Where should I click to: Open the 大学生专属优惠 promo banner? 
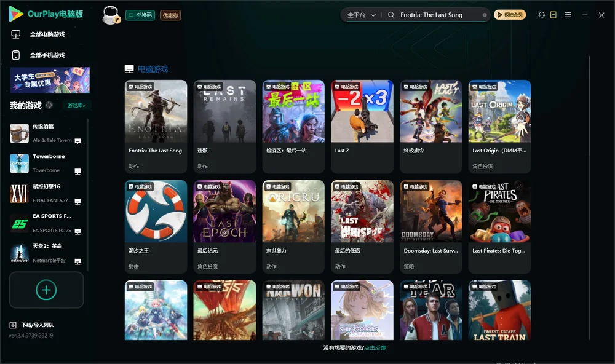50,80
